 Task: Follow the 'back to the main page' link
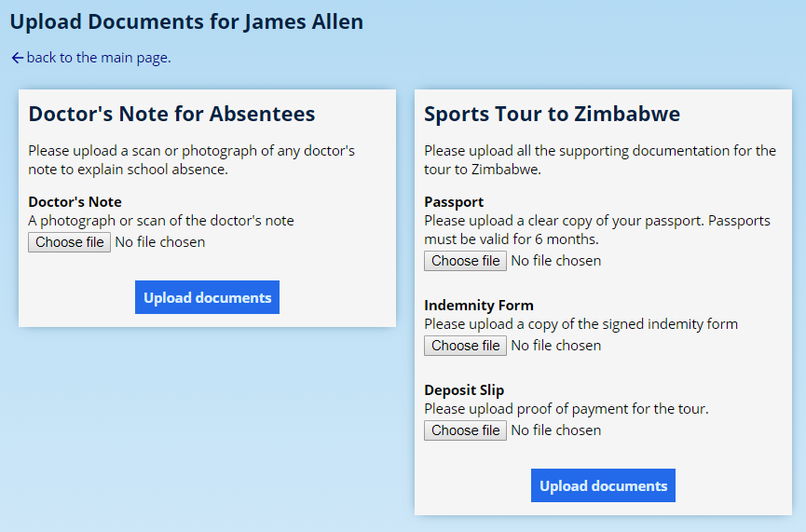pyautogui.click(x=98, y=58)
